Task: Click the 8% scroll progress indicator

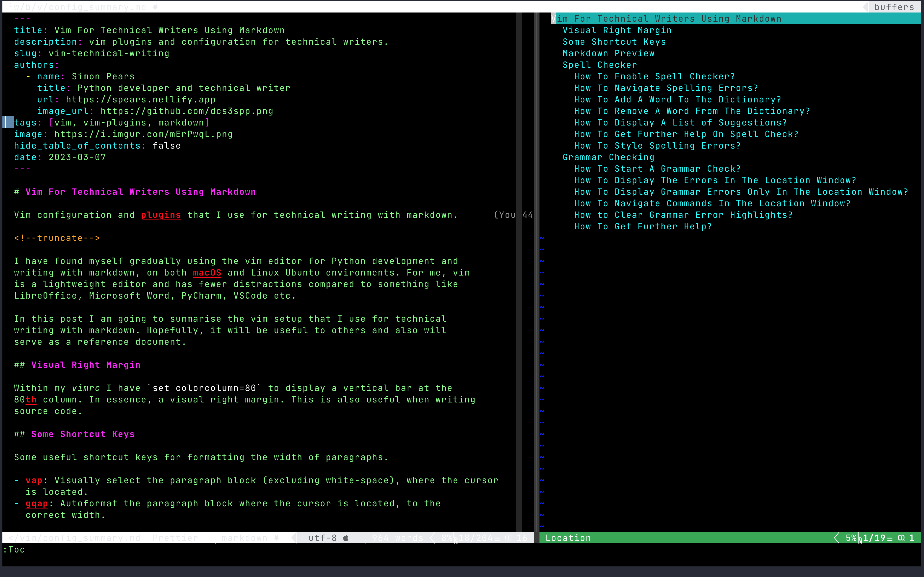Action: point(448,538)
